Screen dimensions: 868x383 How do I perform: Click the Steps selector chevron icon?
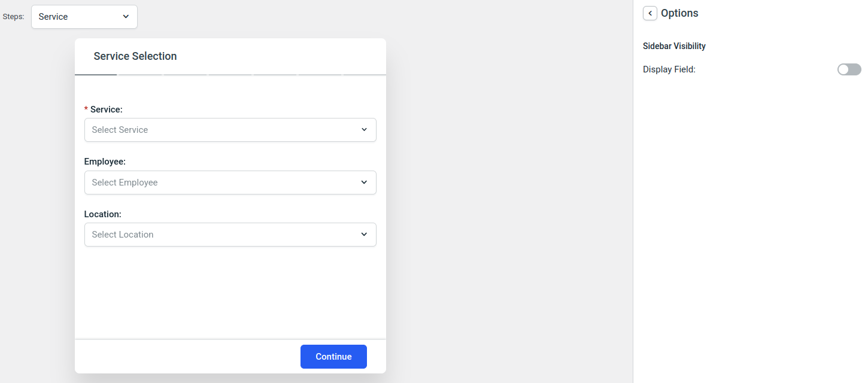coord(125,17)
